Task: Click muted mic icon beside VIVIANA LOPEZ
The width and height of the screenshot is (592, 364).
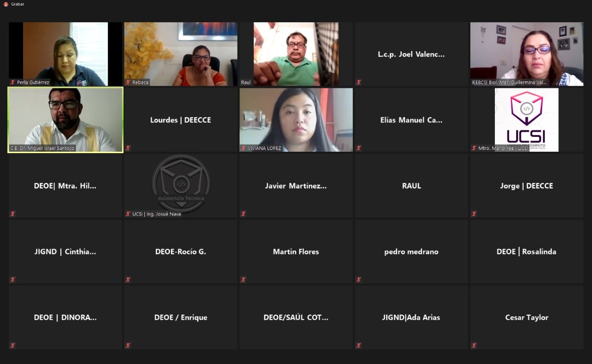Action: [x=243, y=148]
